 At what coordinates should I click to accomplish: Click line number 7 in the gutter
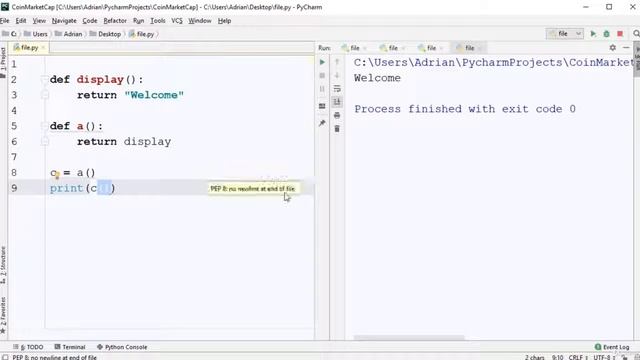pos(14,157)
